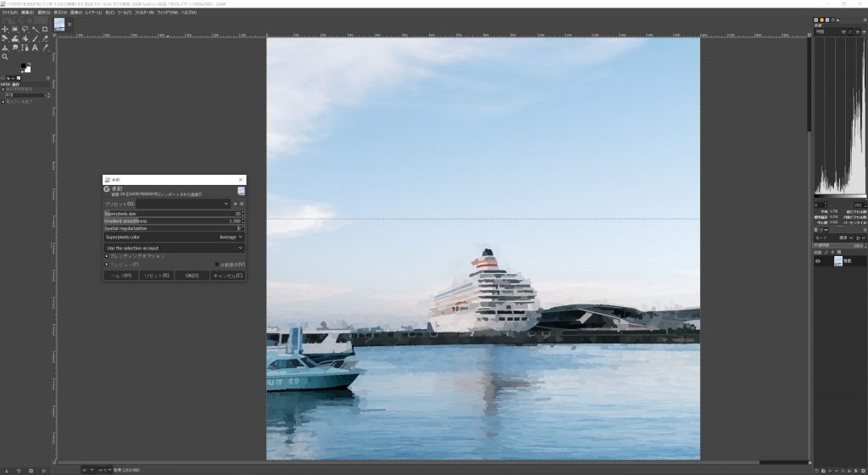This screenshot has height=475, width=868.
Task: Open the Superpixels color Average dropdown
Action: pos(174,237)
